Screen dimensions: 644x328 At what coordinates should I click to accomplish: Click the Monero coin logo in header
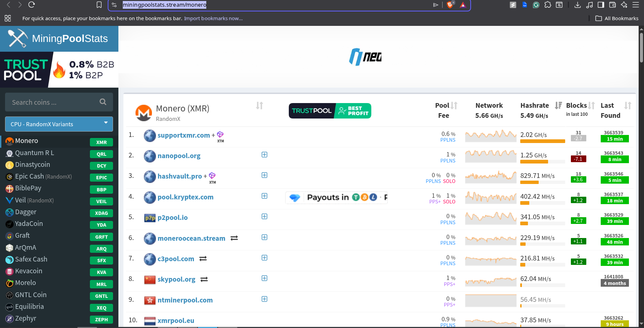coord(144,113)
